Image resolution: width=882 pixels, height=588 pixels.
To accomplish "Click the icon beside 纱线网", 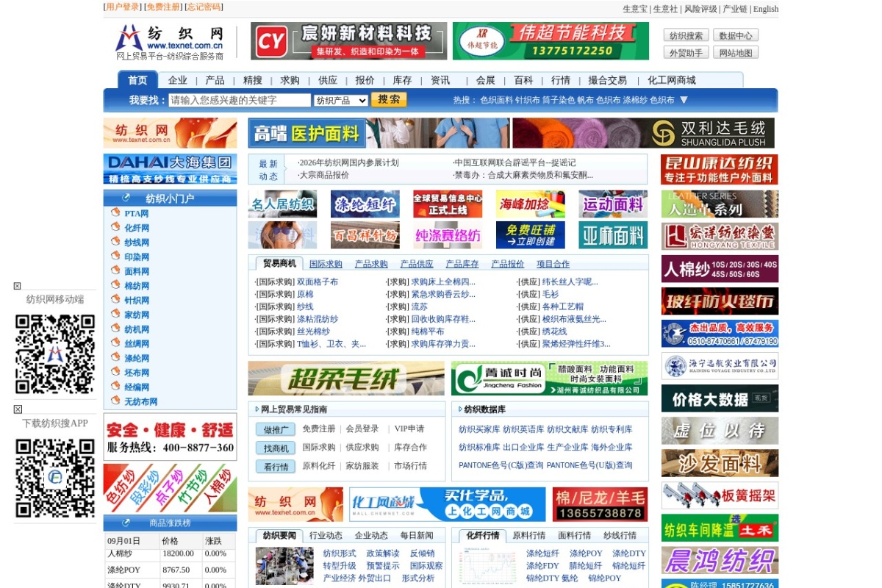I will 115,242.
